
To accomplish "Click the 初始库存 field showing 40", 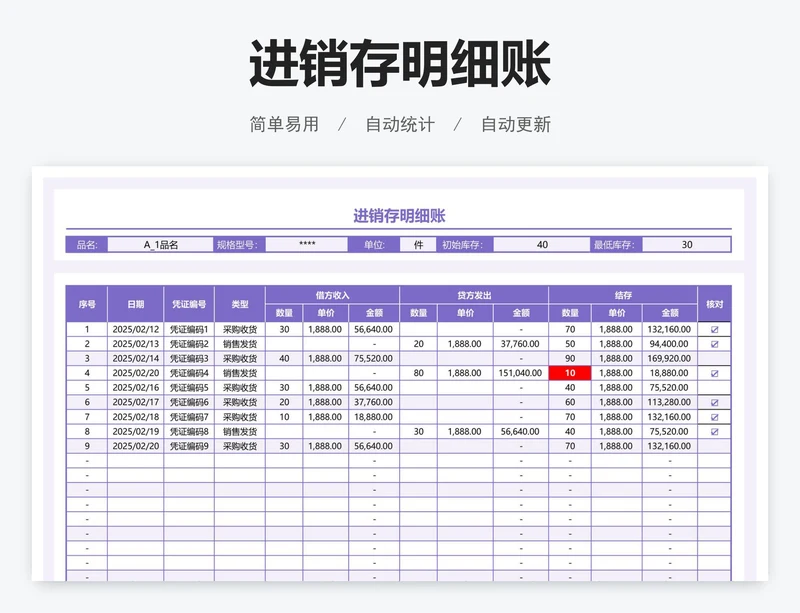I will pos(541,244).
